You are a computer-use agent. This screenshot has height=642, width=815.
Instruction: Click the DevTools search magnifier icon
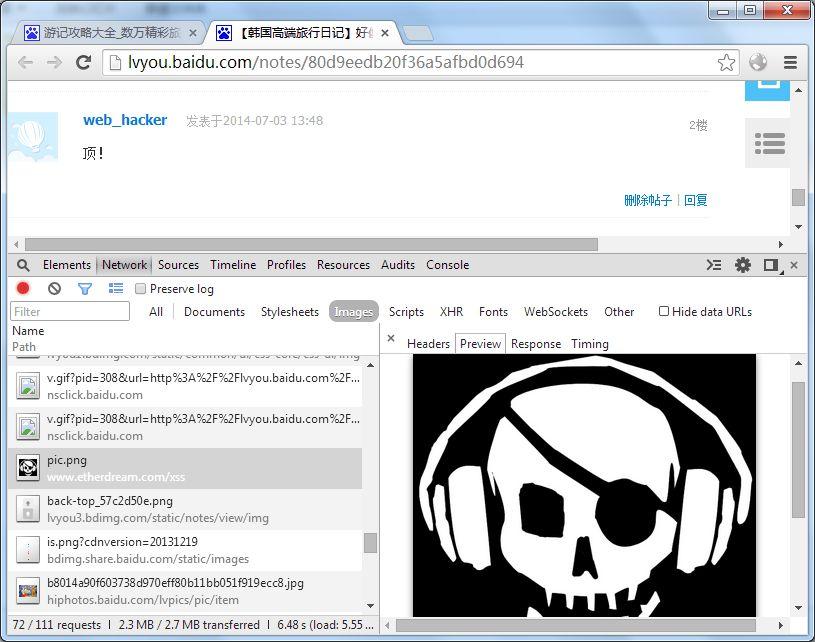point(23,265)
